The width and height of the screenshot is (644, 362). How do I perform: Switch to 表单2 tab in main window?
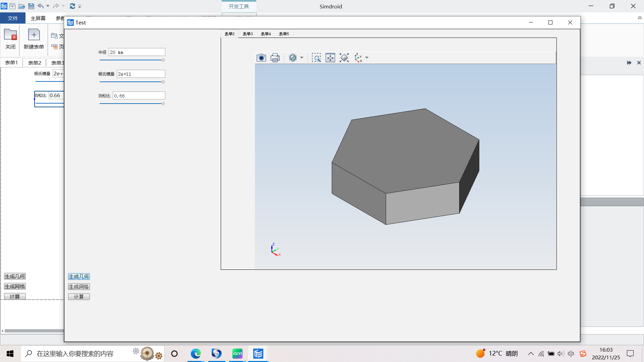tap(35, 63)
